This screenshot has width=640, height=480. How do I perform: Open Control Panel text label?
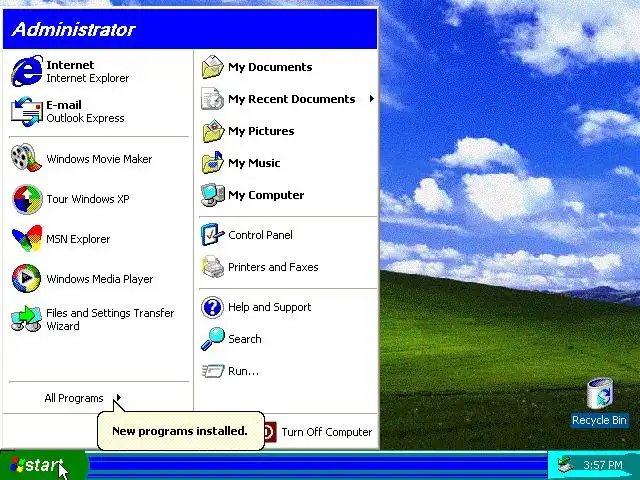[x=260, y=235]
